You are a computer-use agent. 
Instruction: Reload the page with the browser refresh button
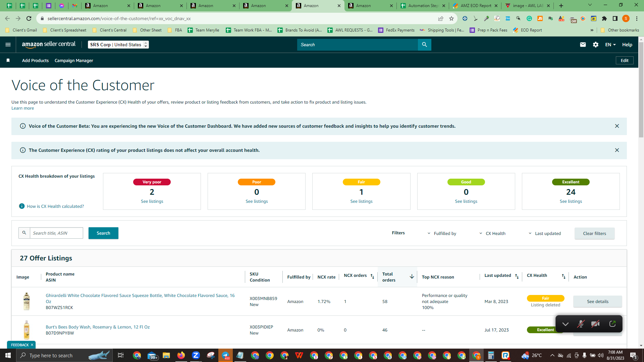click(x=29, y=18)
